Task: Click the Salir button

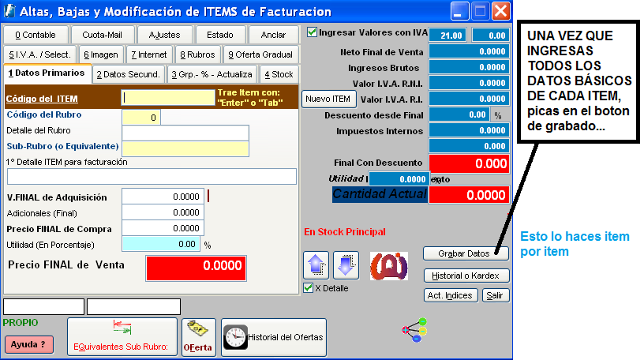Action: click(x=496, y=295)
